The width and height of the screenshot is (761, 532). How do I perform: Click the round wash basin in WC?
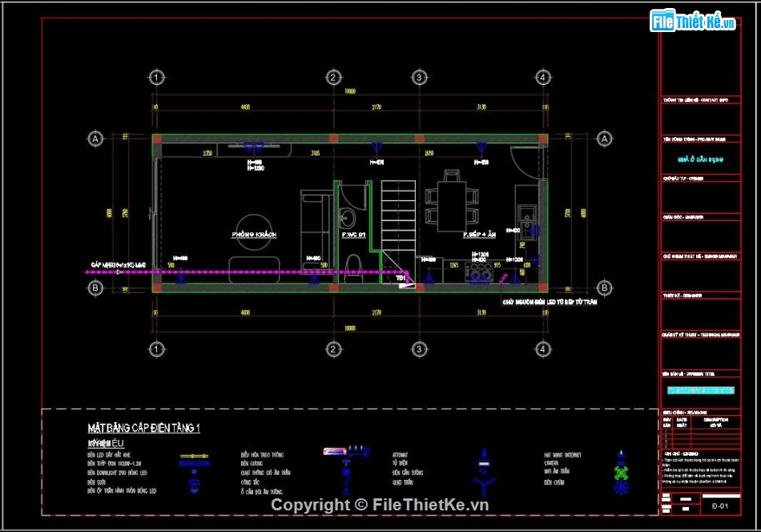(348, 218)
